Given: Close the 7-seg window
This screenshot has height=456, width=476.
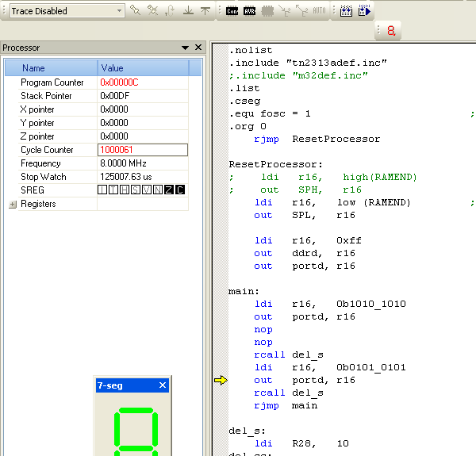Looking at the screenshot, I should 163,385.
